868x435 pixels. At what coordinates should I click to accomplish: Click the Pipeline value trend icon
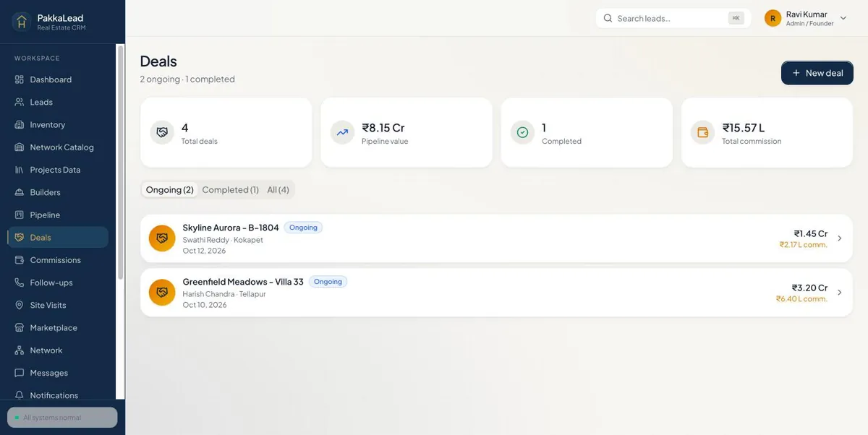pos(342,132)
